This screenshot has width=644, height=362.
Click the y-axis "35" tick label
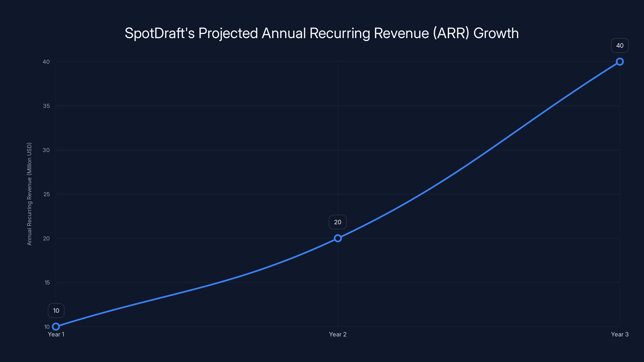[x=47, y=106]
